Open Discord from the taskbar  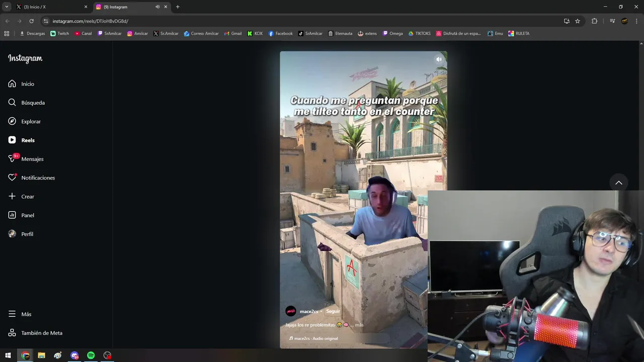point(74,355)
